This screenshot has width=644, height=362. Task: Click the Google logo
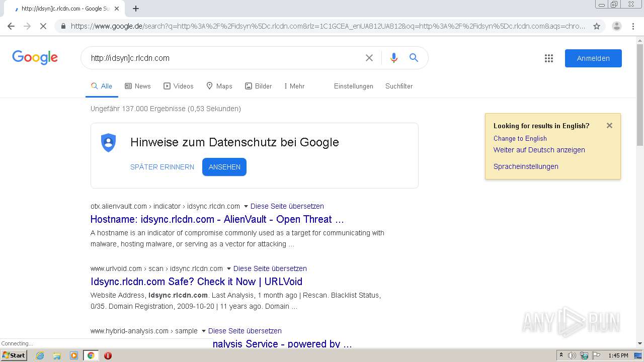click(x=35, y=57)
